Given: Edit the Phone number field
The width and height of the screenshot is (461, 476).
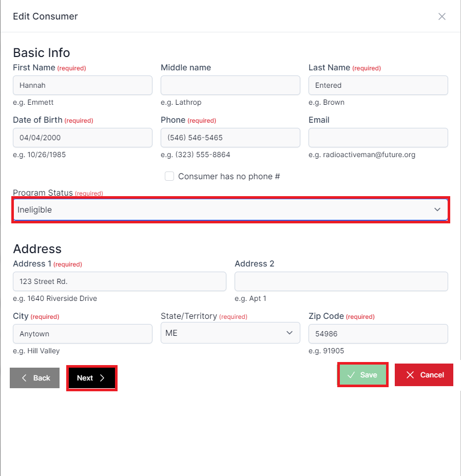Looking at the screenshot, I should [x=230, y=138].
